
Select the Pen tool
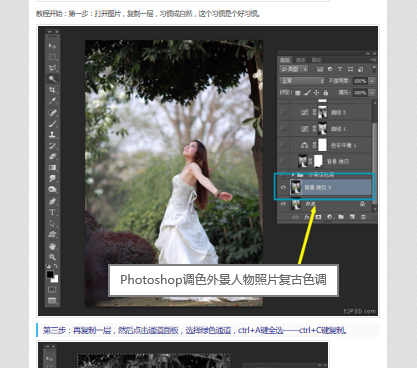(x=52, y=201)
